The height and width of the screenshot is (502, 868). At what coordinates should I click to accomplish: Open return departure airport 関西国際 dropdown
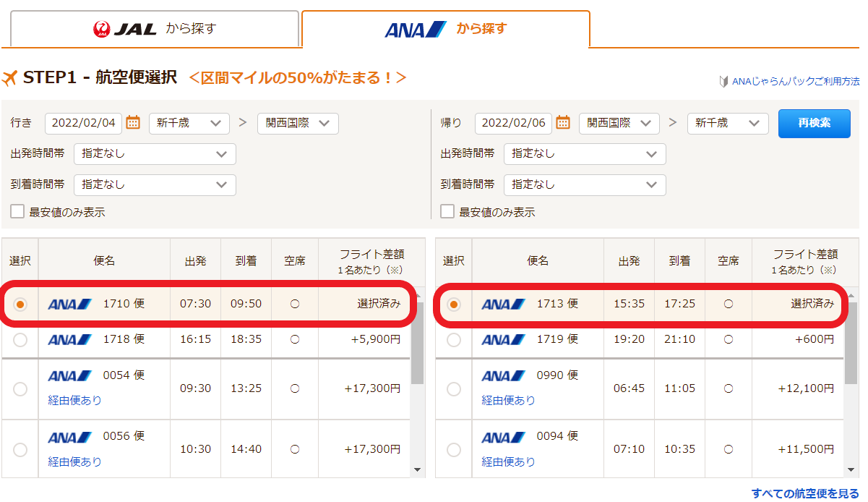(619, 123)
